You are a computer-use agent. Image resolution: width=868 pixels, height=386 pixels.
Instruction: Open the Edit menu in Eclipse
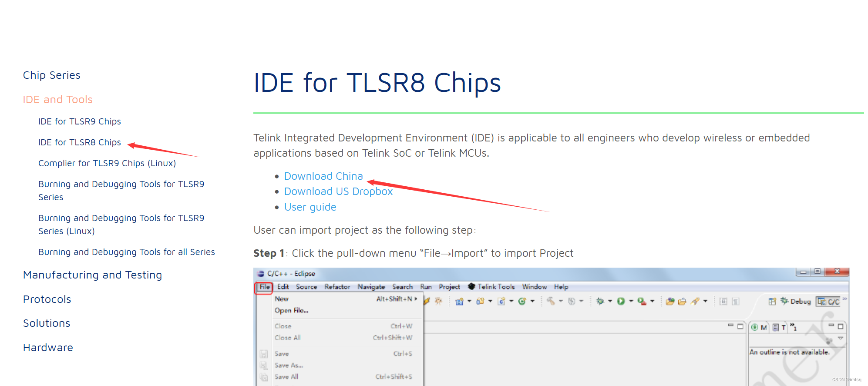(283, 287)
